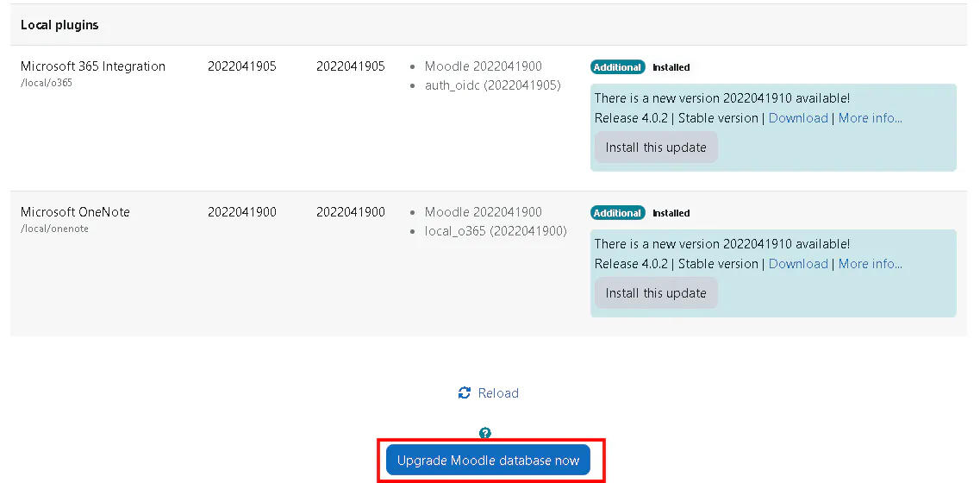This screenshot has height=483, width=980.
Task: Click local_o365 (2022041900) dependency text
Action: [x=496, y=231]
